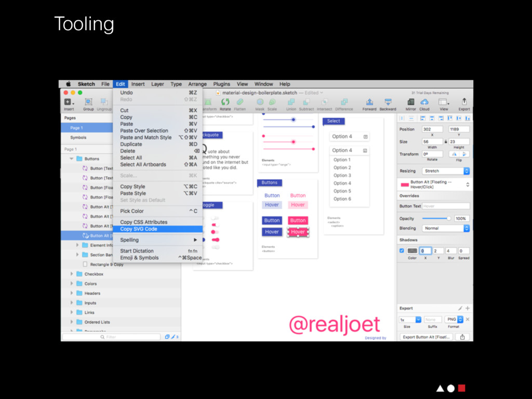Click the Backward arrange icon
This screenshot has width=532, height=399.
pyautogui.click(x=388, y=102)
